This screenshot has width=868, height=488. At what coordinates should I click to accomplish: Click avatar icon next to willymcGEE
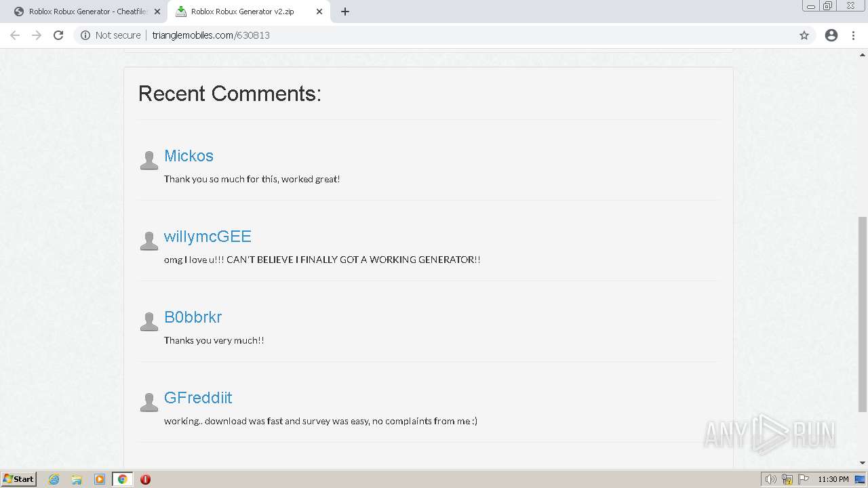[149, 241]
